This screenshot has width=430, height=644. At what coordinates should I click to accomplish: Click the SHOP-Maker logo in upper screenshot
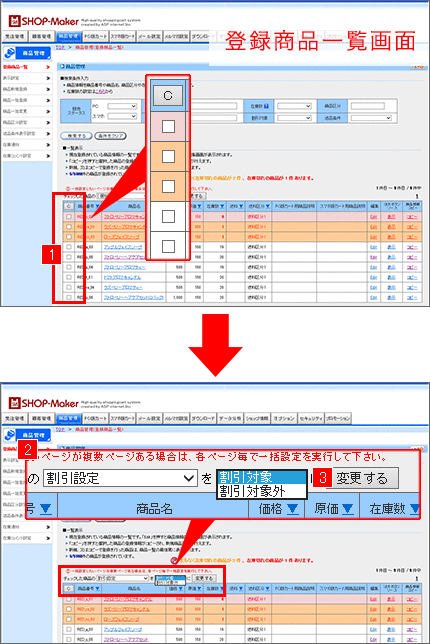tap(44, 21)
